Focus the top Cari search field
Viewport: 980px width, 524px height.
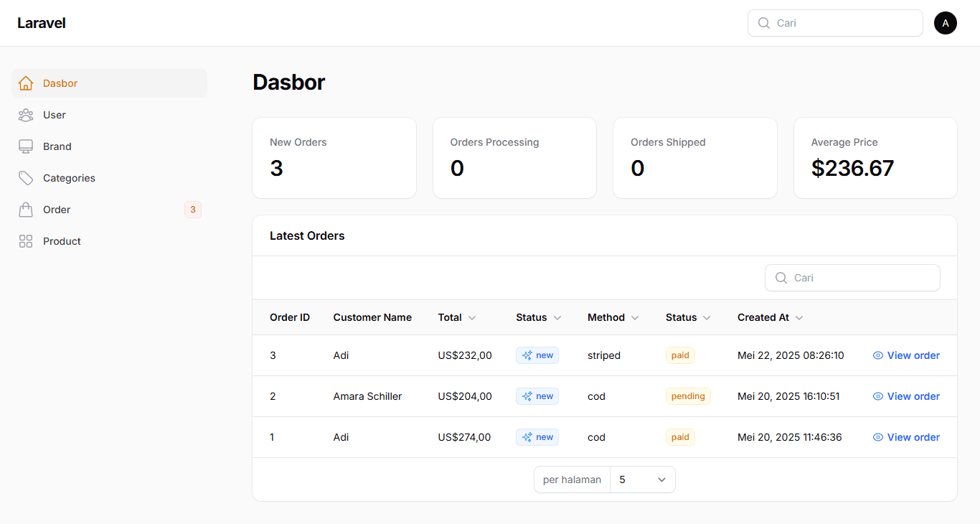[x=835, y=23]
